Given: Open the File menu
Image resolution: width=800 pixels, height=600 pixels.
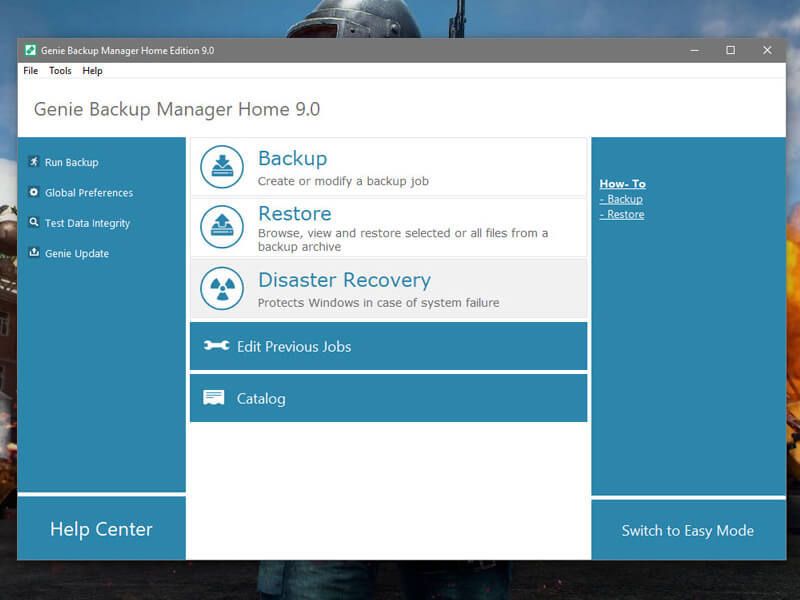Looking at the screenshot, I should click(31, 71).
